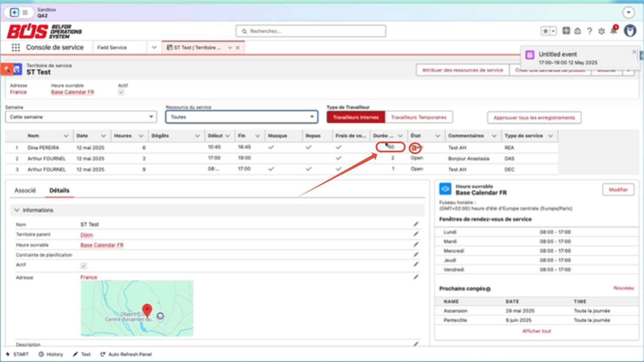Edit the Heure ouvrable field pencil
The image size is (644, 362).
click(x=416, y=244)
